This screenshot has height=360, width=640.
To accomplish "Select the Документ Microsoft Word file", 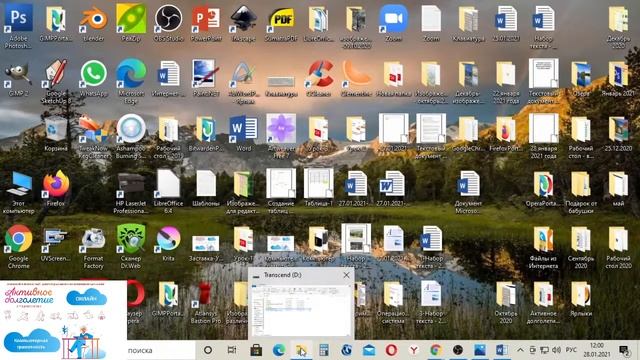I will coord(468,192).
